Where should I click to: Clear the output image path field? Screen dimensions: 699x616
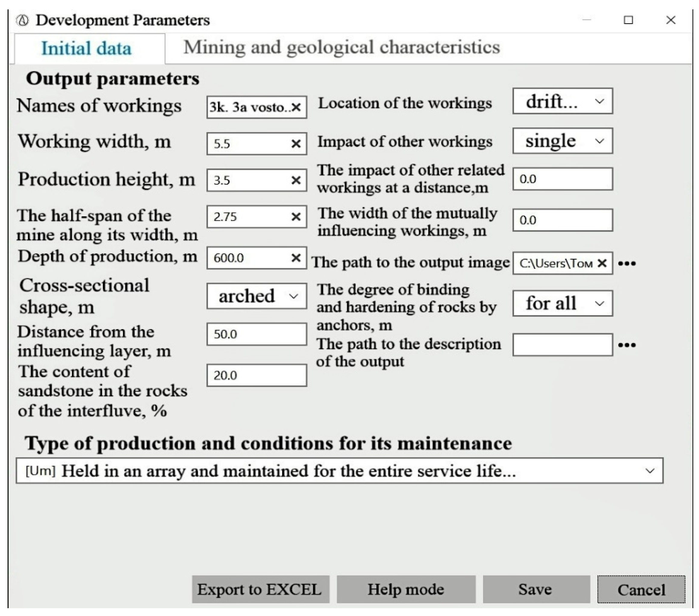pos(602,263)
